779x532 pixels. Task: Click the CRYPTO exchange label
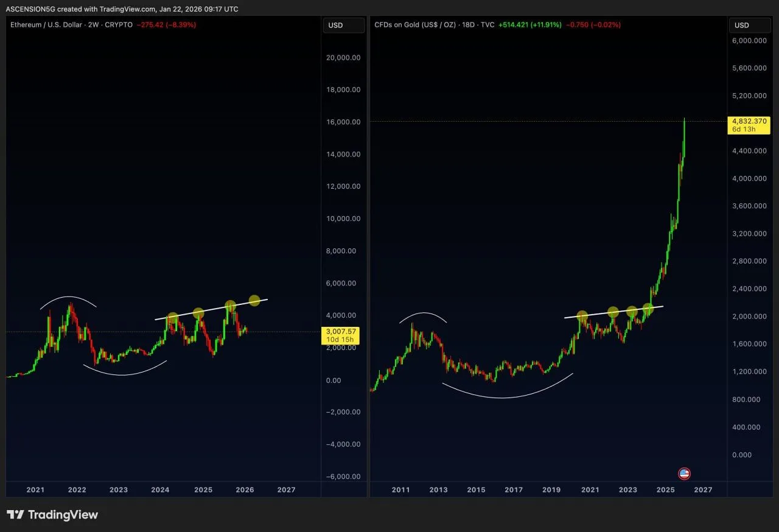[x=119, y=25]
